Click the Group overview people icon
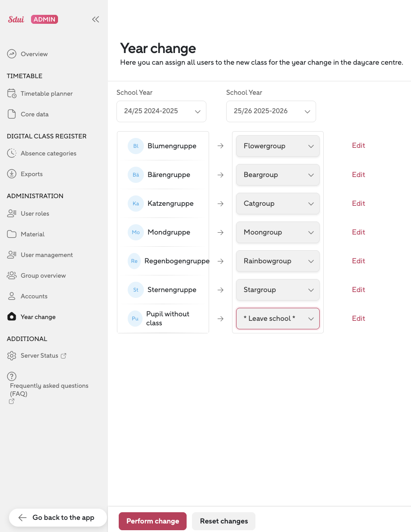The width and height of the screenshot is (411, 532). (x=12, y=275)
